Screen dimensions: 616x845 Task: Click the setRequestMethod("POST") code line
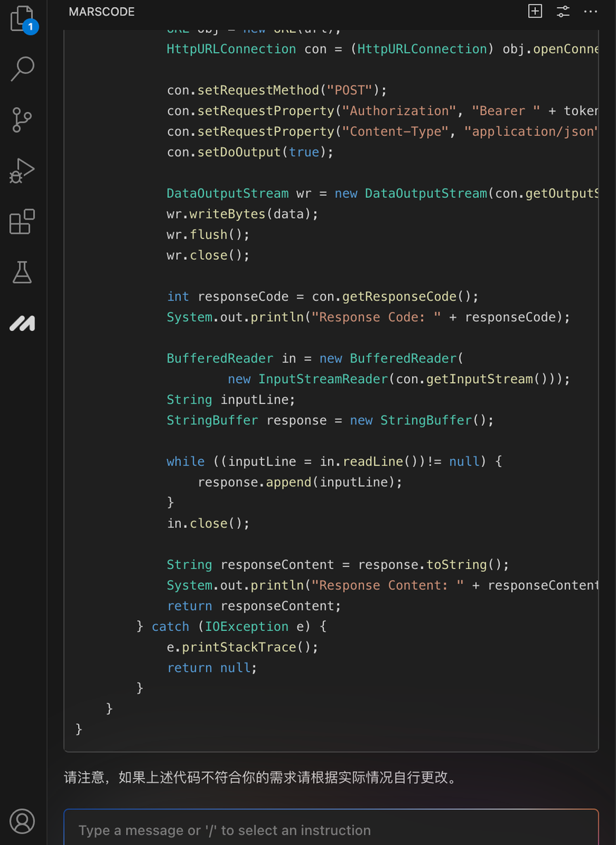(277, 90)
